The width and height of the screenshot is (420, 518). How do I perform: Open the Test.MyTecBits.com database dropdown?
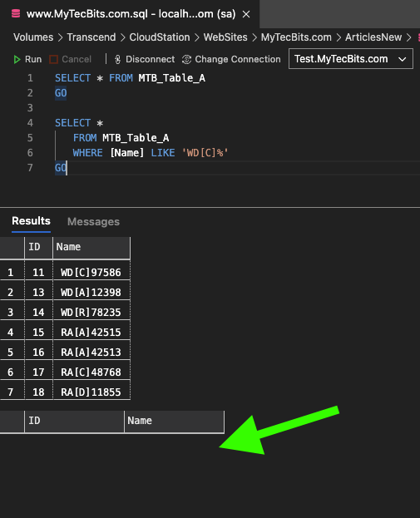coord(351,59)
